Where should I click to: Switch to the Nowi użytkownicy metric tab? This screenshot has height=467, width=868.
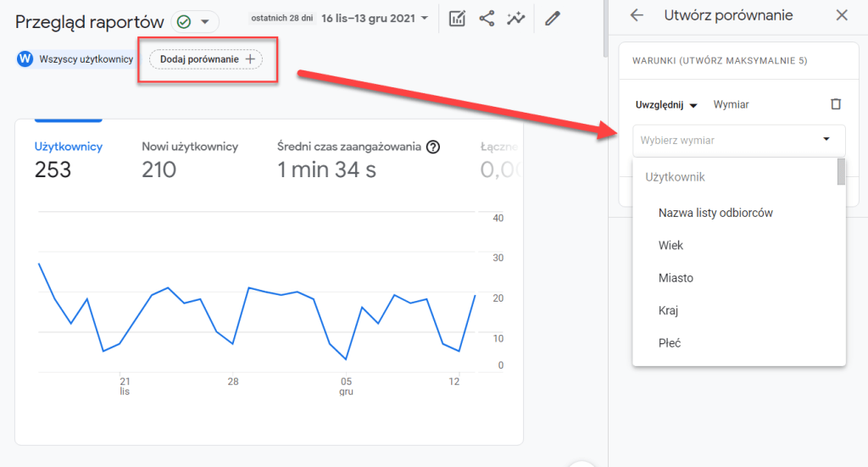[x=190, y=147]
